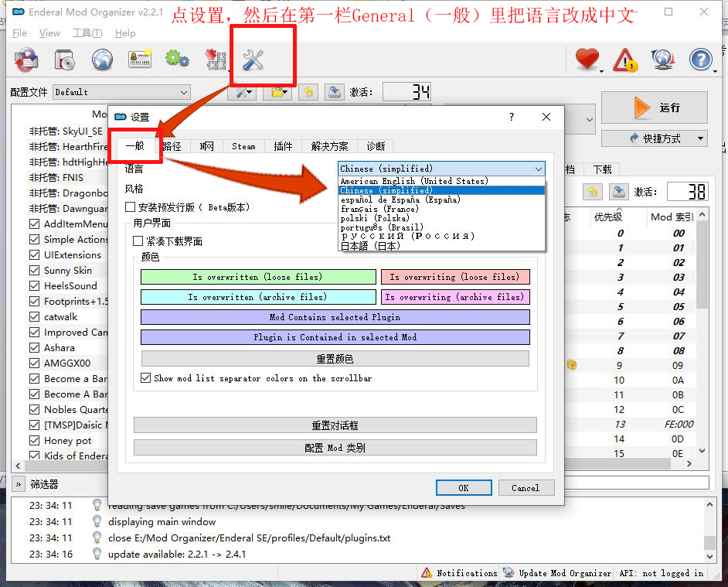Click green Is overwritten (loose files) color

point(258,277)
